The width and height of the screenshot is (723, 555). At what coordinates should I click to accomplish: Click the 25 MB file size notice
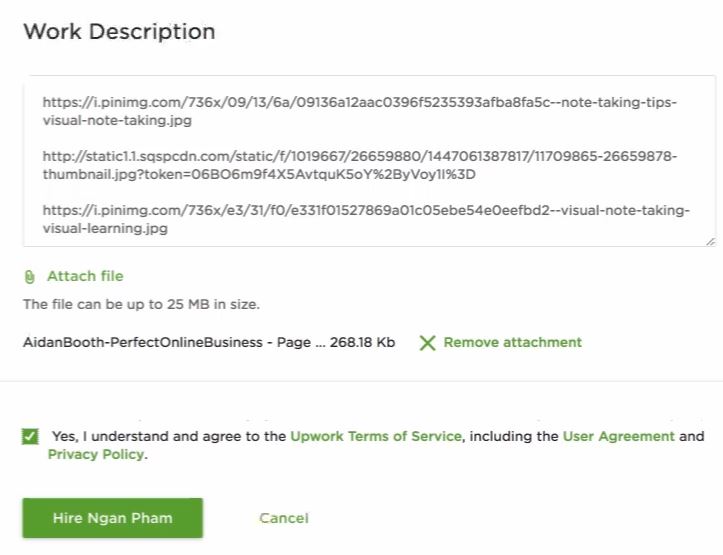142,304
